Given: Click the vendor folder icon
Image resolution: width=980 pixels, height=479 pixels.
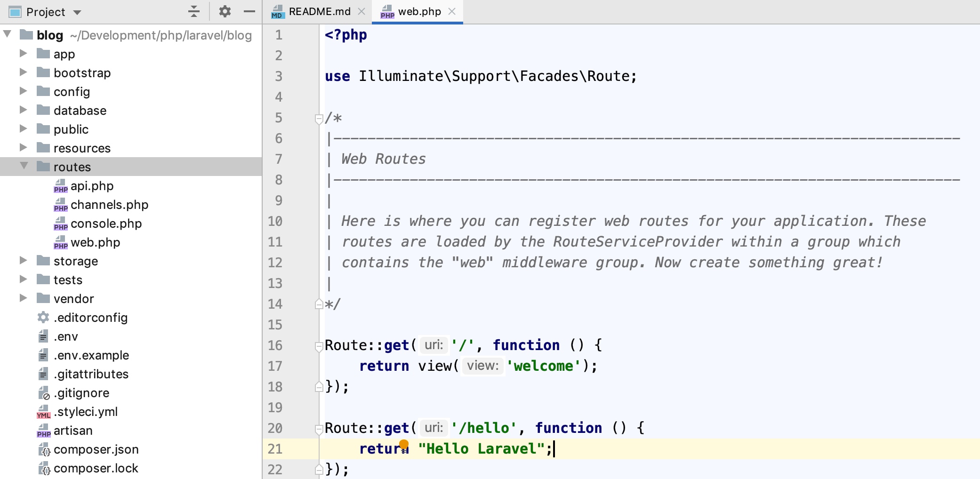Looking at the screenshot, I should click(x=43, y=298).
